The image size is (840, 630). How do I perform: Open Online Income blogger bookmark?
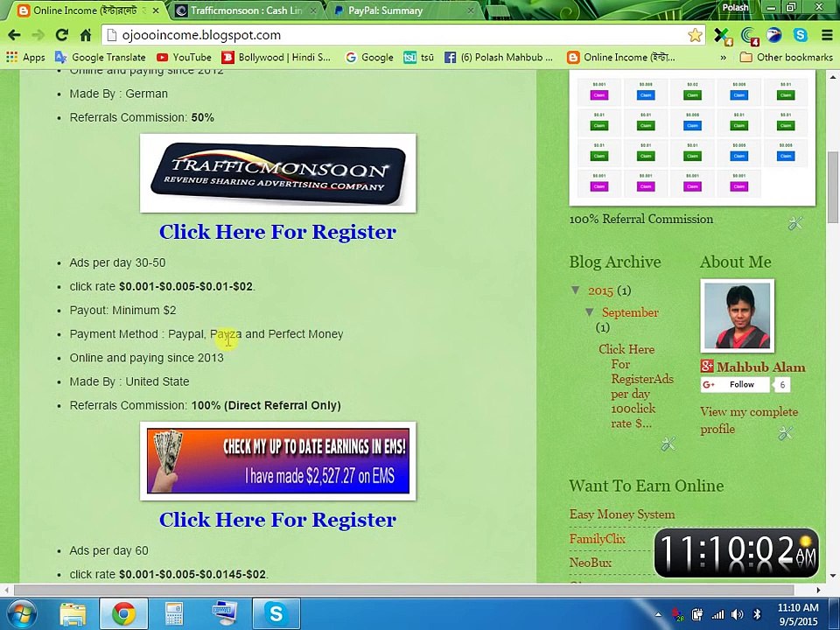[621, 58]
